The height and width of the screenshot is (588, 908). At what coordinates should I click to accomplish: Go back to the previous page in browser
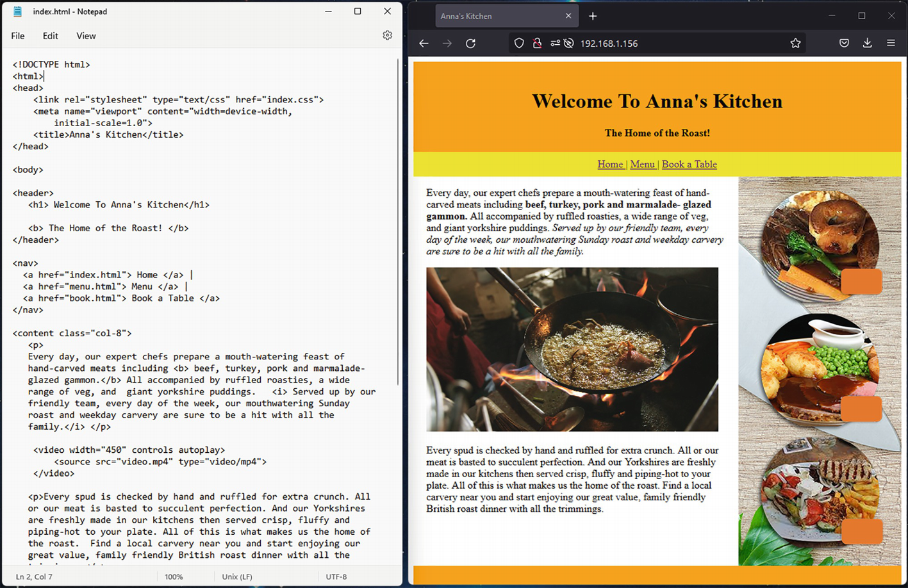(424, 44)
